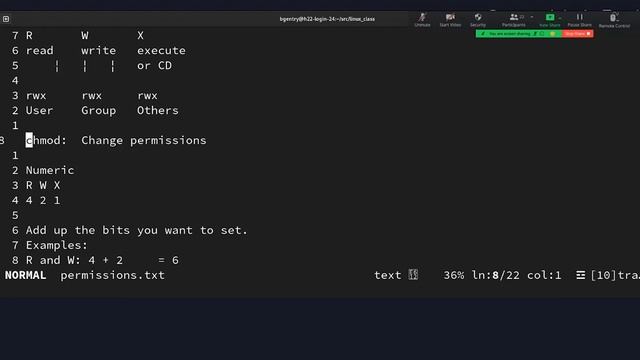Screen dimensions: 640x360
Task: Click the 'R W X' line under Numeric
Action: (43, 185)
